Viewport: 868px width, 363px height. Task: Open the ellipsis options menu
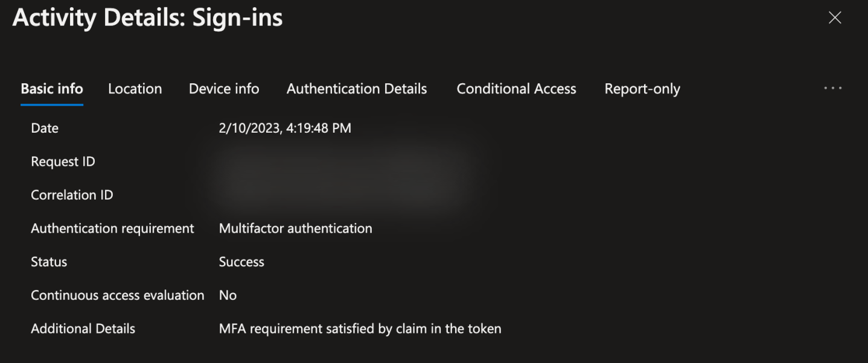pyautogui.click(x=832, y=88)
